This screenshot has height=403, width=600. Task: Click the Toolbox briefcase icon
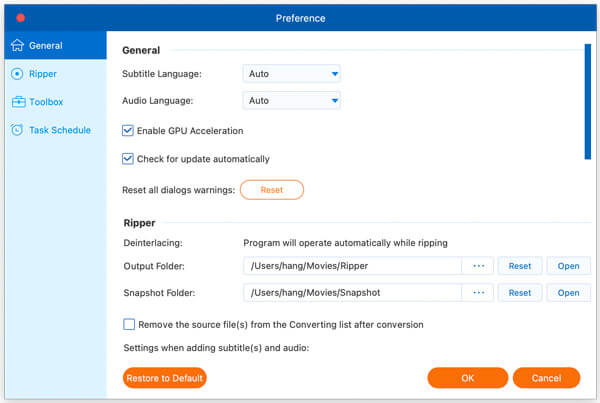coord(17,101)
